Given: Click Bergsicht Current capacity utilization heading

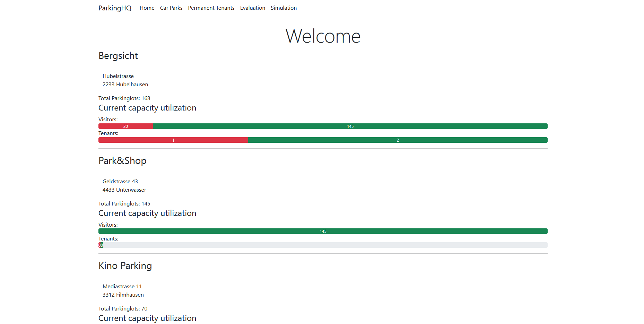Looking at the screenshot, I should (x=147, y=108).
